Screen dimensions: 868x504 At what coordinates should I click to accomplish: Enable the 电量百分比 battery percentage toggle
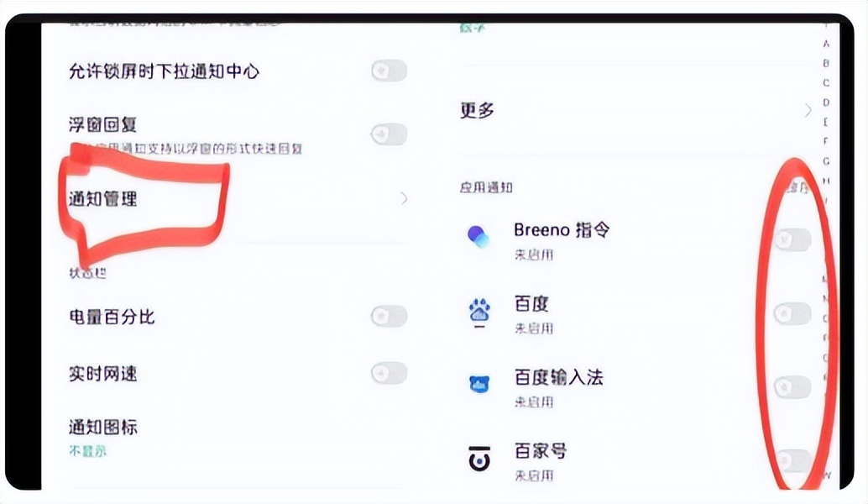[388, 317]
